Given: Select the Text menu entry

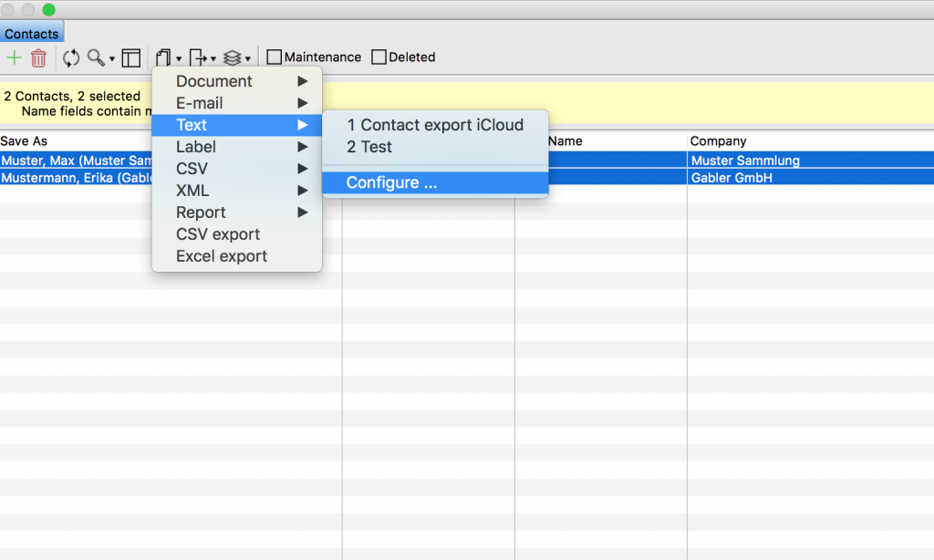Looking at the screenshot, I should pos(237,125).
